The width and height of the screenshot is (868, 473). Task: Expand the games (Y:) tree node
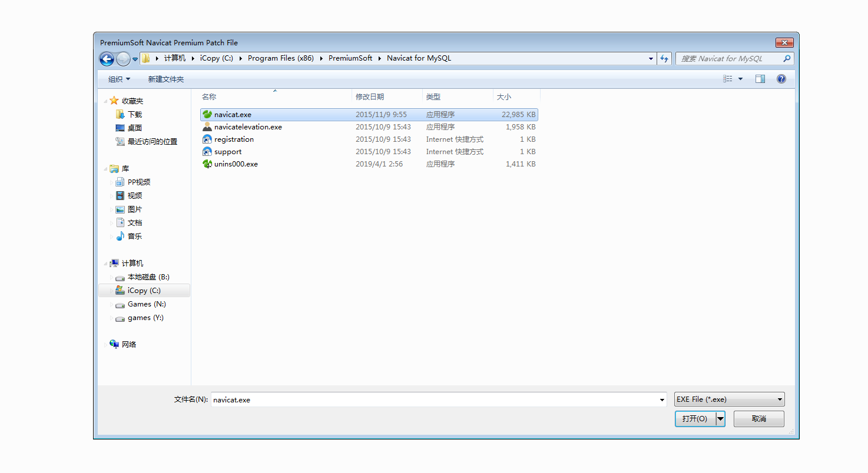(111, 318)
